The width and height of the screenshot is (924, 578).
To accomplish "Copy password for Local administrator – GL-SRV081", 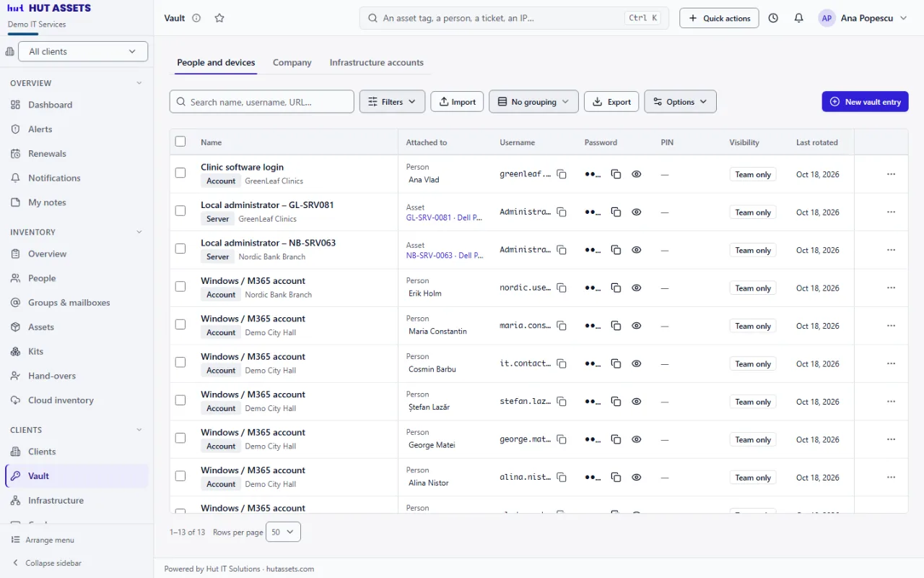I will [x=616, y=212].
